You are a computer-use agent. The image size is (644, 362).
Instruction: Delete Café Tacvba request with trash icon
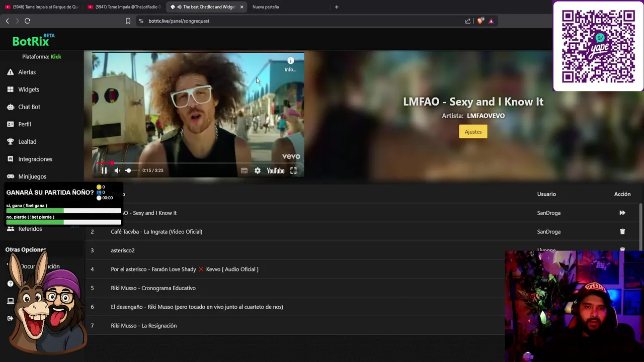pyautogui.click(x=622, y=232)
